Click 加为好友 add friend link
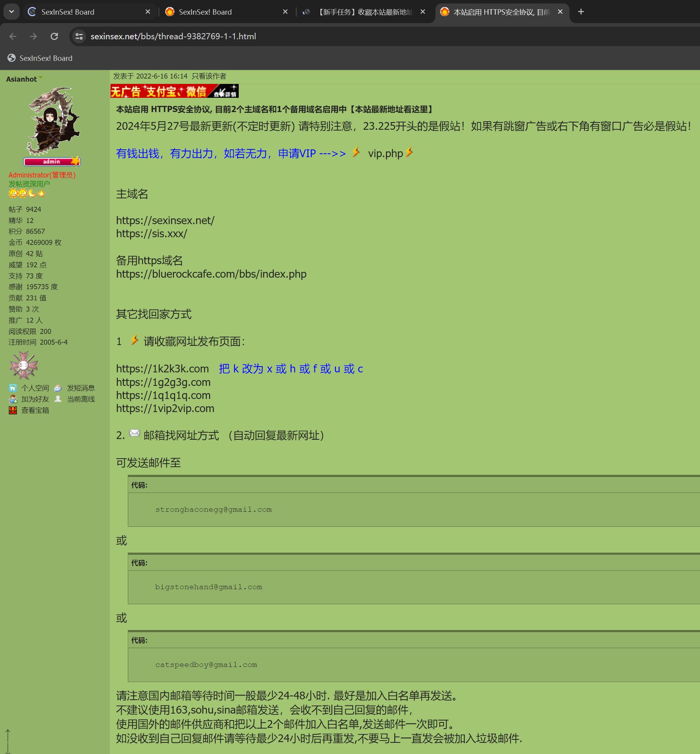The height and width of the screenshot is (754, 700). [35, 399]
